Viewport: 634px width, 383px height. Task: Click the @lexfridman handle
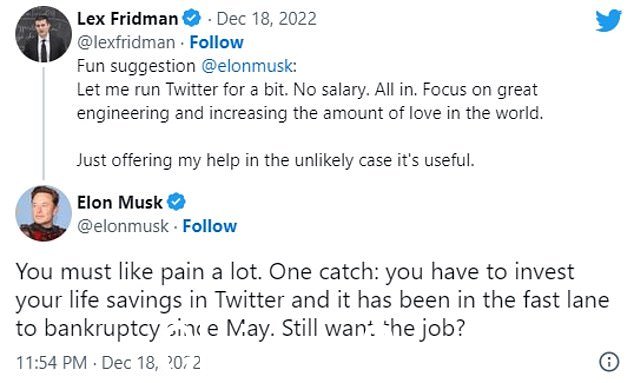(x=126, y=42)
